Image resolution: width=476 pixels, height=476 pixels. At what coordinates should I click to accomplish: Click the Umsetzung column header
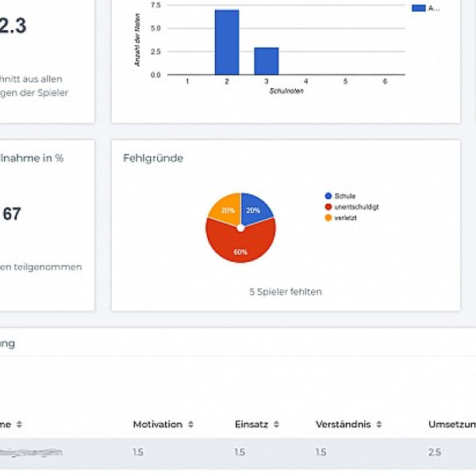[x=451, y=424]
